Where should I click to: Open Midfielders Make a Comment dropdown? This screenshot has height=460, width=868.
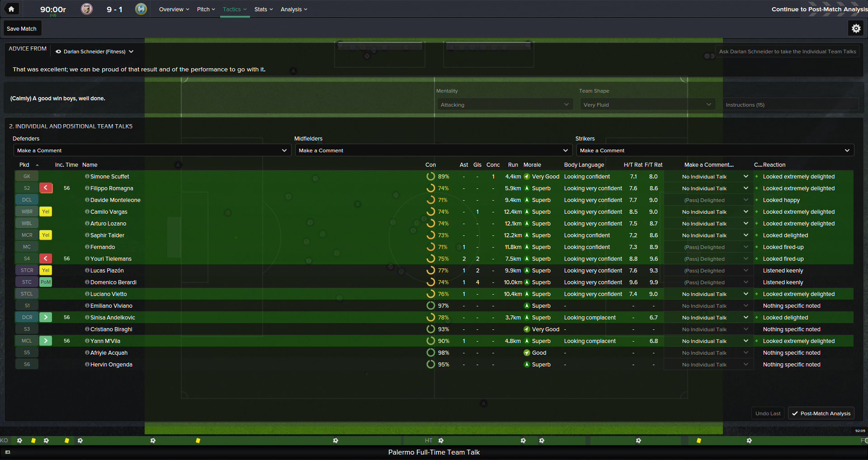tap(434, 150)
